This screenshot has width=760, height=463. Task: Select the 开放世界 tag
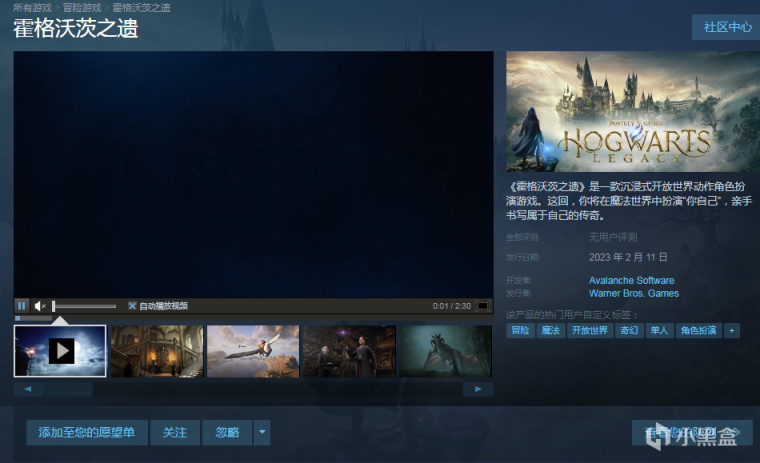click(x=589, y=330)
